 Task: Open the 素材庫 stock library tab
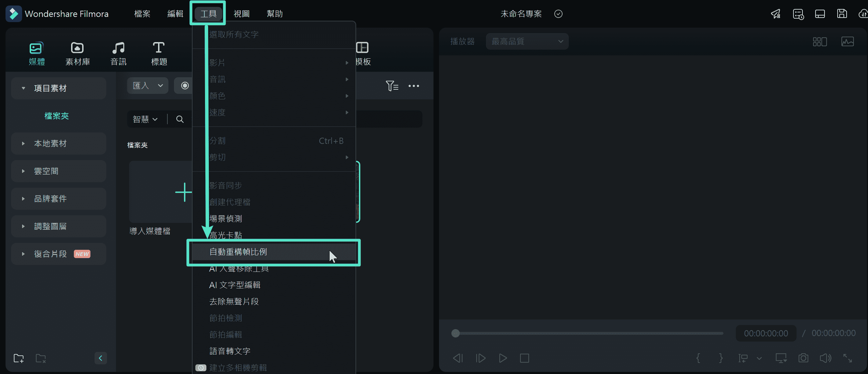(78, 54)
